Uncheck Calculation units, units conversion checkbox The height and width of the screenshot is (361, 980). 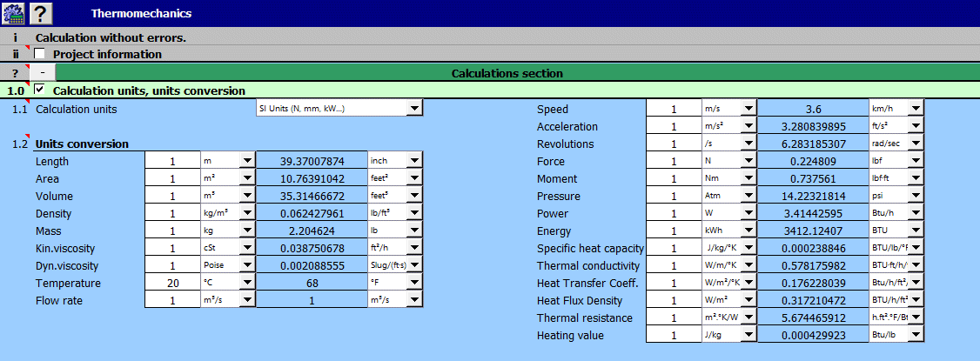point(40,90)
